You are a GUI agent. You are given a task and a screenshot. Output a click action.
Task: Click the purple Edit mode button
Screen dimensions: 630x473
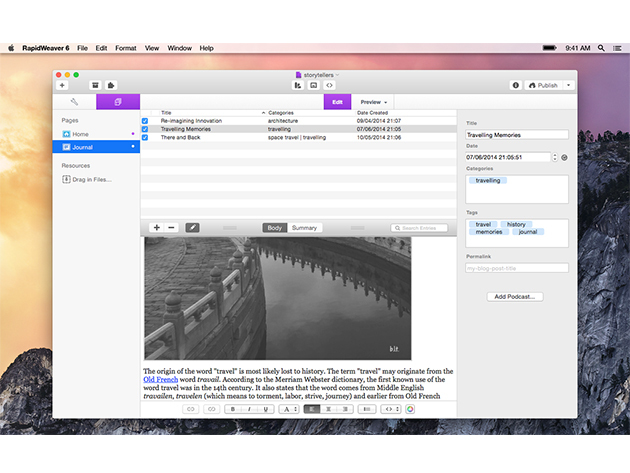click(x=338, y=102)
